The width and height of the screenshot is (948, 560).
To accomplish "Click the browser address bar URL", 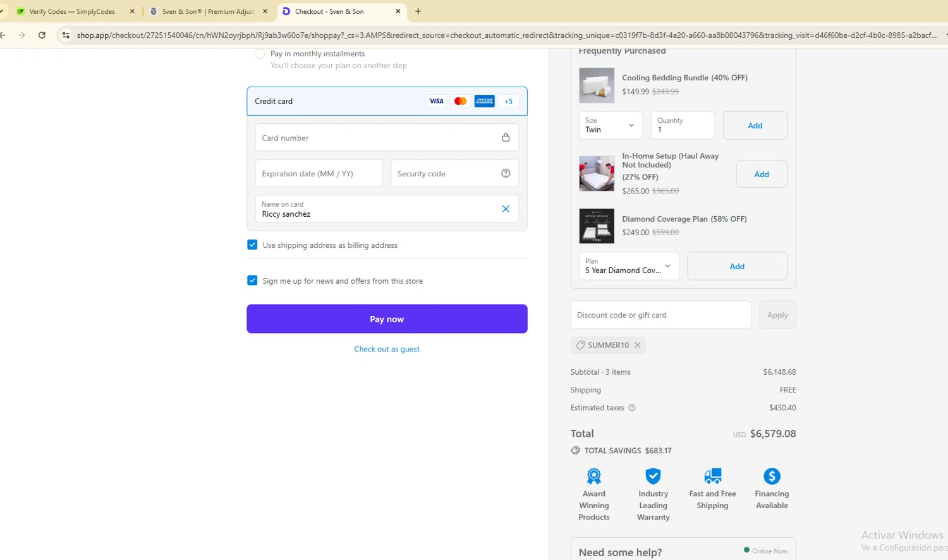I will [x=506, y=35].
